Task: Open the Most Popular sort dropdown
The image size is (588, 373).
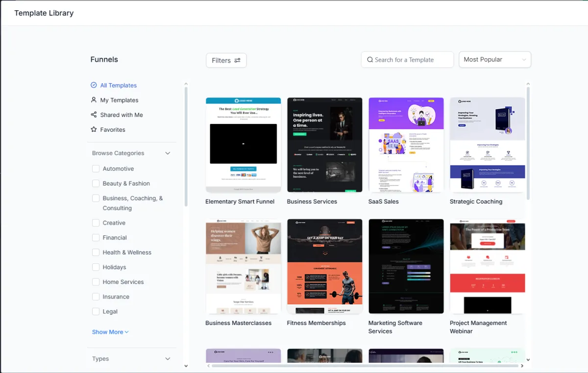Action: click(x=495, y=60)
